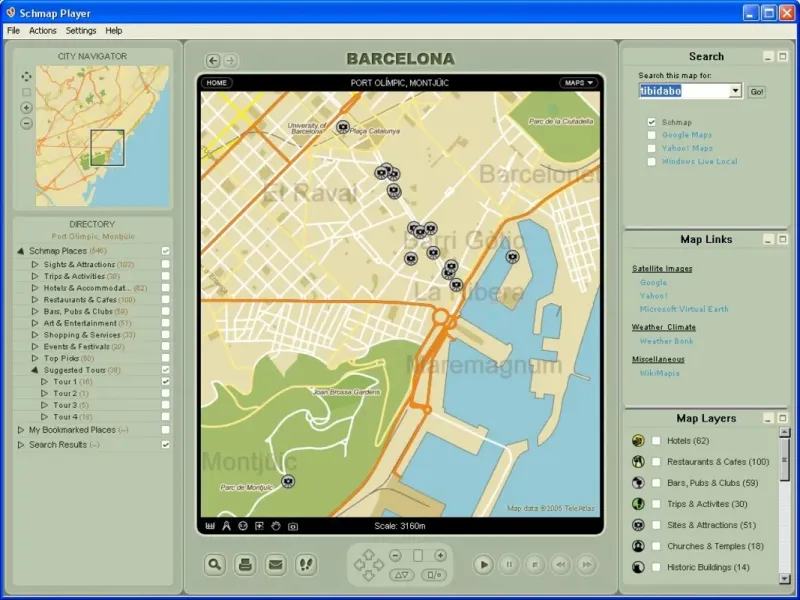Viewport: 800px width, 600px height.
Task: Uncheck the Tour 1 directory checkbox
Action: [x=165, y=382]
